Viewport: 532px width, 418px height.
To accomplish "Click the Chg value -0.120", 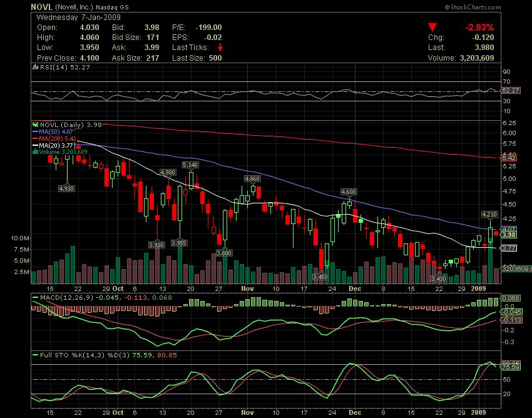I will tap(483, 38).
